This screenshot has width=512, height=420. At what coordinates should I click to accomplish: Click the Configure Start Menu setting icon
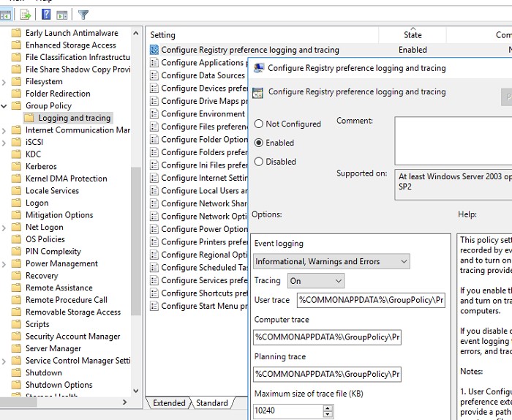pos(154,306)
